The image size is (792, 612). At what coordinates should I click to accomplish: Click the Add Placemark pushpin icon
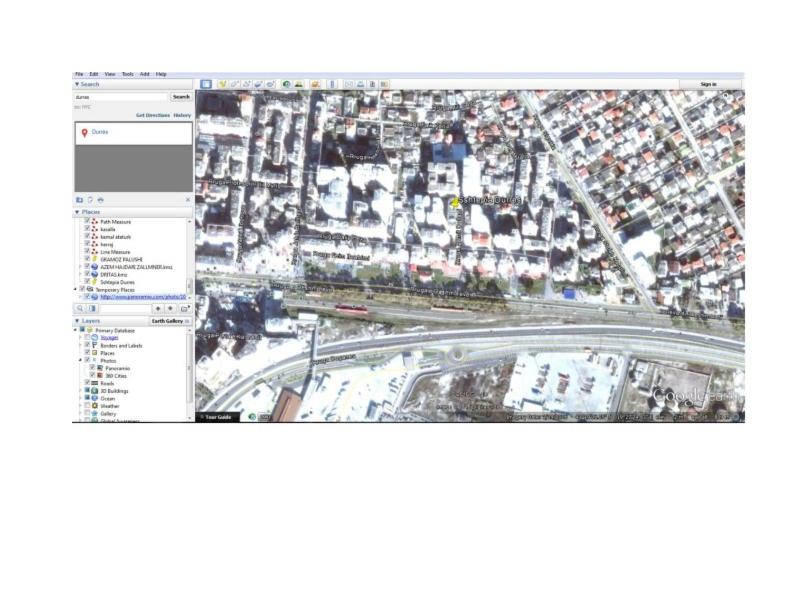[x=223, y=84]
